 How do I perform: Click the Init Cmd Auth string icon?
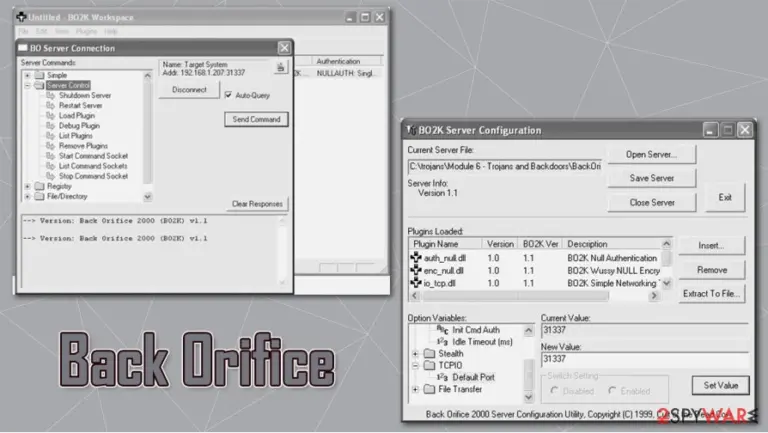[x=442, y=330]
